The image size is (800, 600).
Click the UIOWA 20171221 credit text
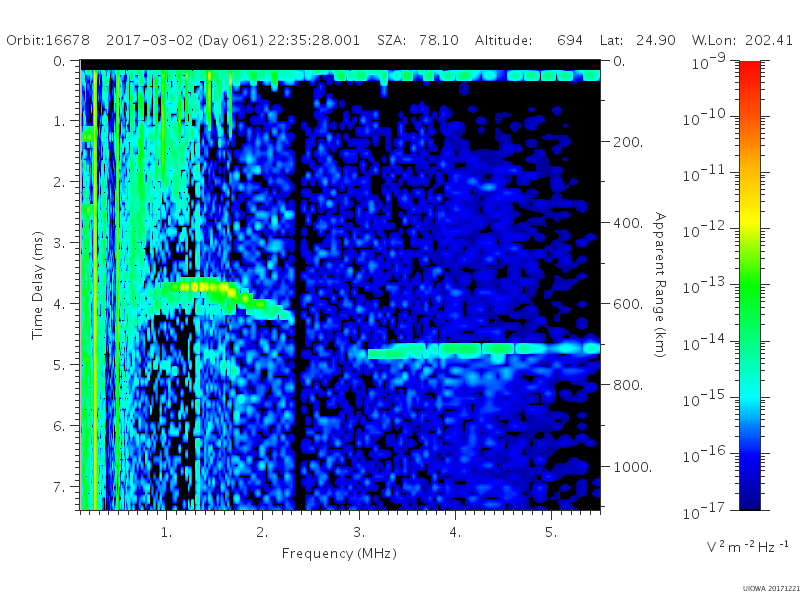click(x=770, y=588)
